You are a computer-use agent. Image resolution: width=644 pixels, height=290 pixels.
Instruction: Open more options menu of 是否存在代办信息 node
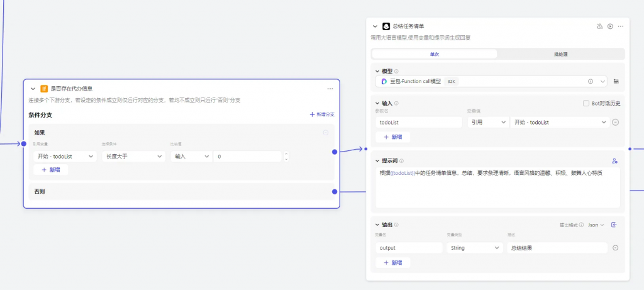pyautogui.click(x=330, y=89)
